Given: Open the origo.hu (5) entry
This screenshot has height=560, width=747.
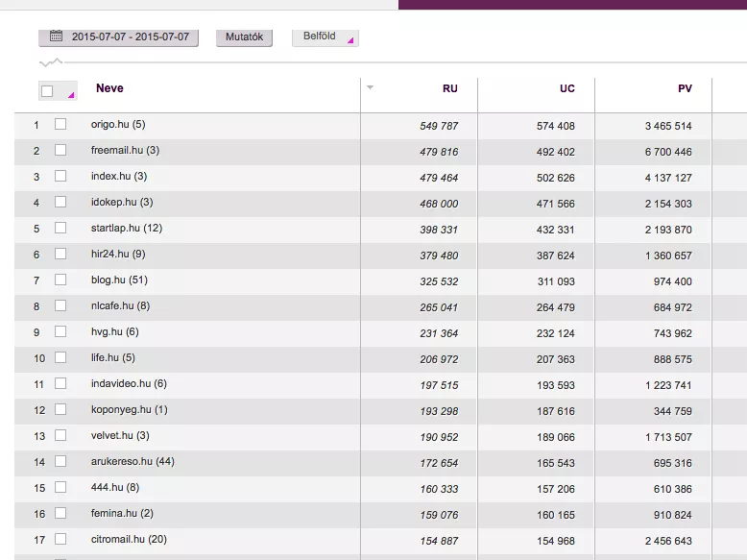Looking at the screenshot, I should point(118,125).
